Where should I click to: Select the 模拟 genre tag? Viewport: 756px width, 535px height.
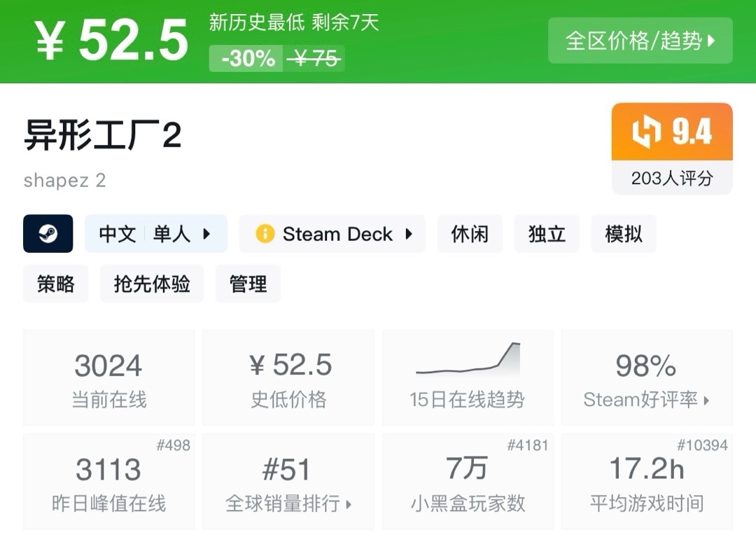623,234
